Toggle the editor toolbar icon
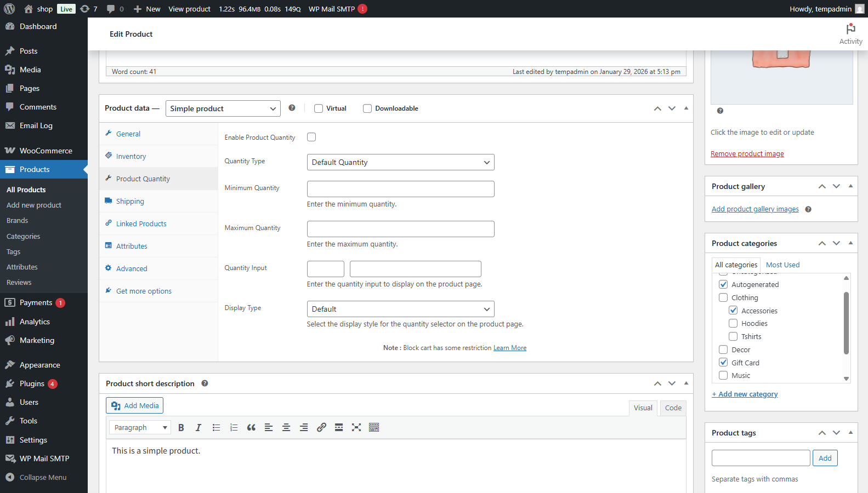Viewport: 868px width, 493px height. tap(374, 428)
